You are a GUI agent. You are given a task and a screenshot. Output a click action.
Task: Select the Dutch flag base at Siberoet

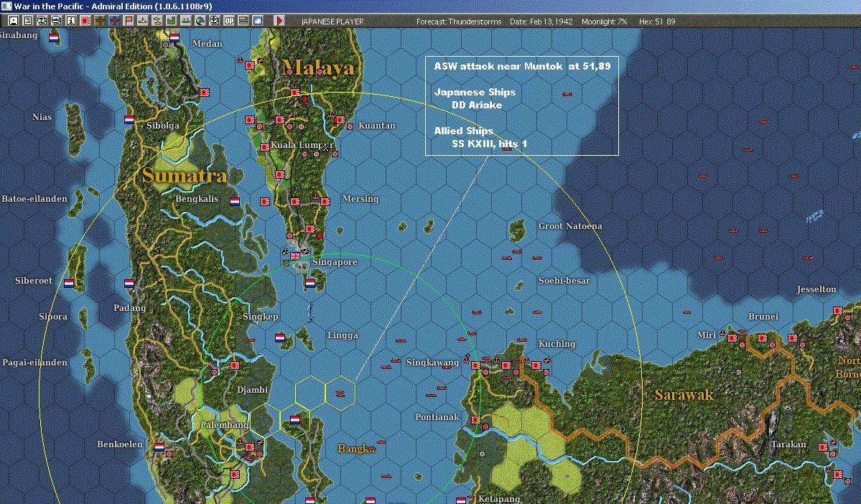69,284
